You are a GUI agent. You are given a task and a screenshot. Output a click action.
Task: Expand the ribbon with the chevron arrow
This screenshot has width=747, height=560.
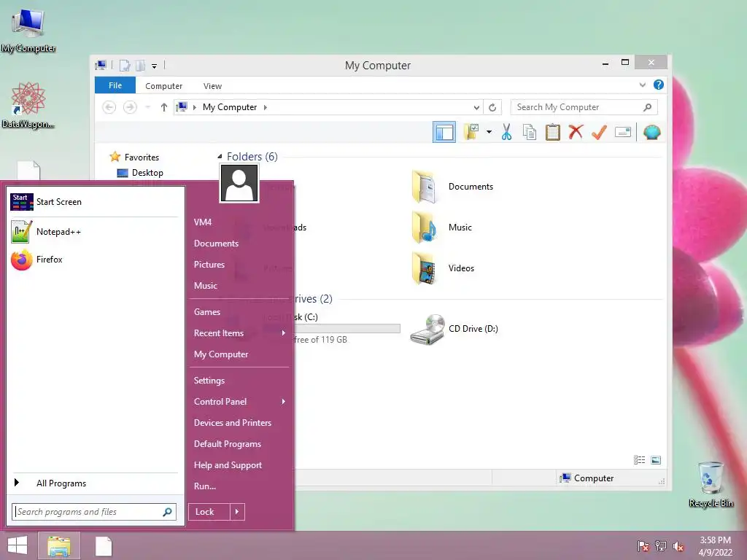(x=642, y=85)
